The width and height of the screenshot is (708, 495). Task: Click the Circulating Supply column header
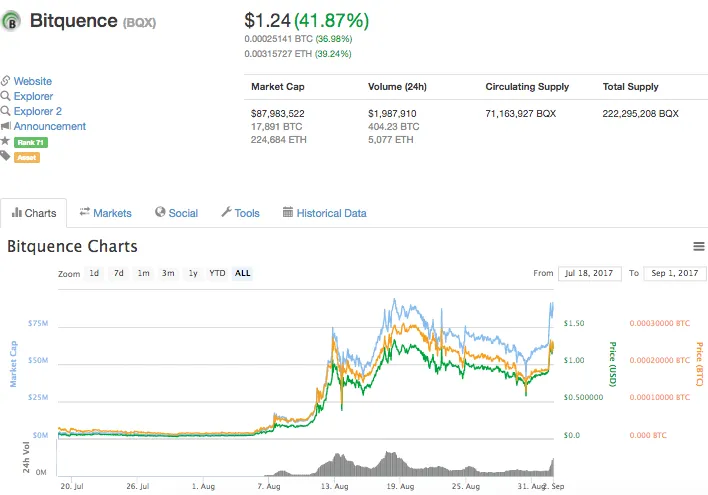pos(527,87)
